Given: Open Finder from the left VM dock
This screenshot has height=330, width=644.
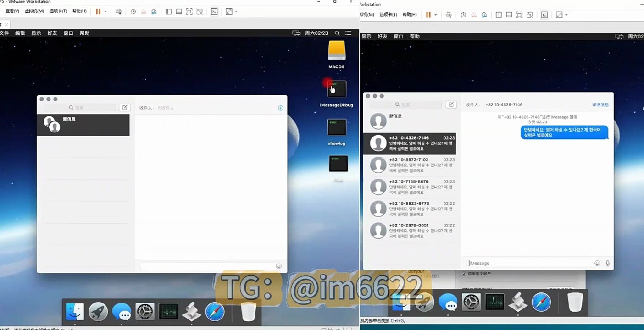Looking at the screenshot, I should pyautogui.click(x=75, y=312).
